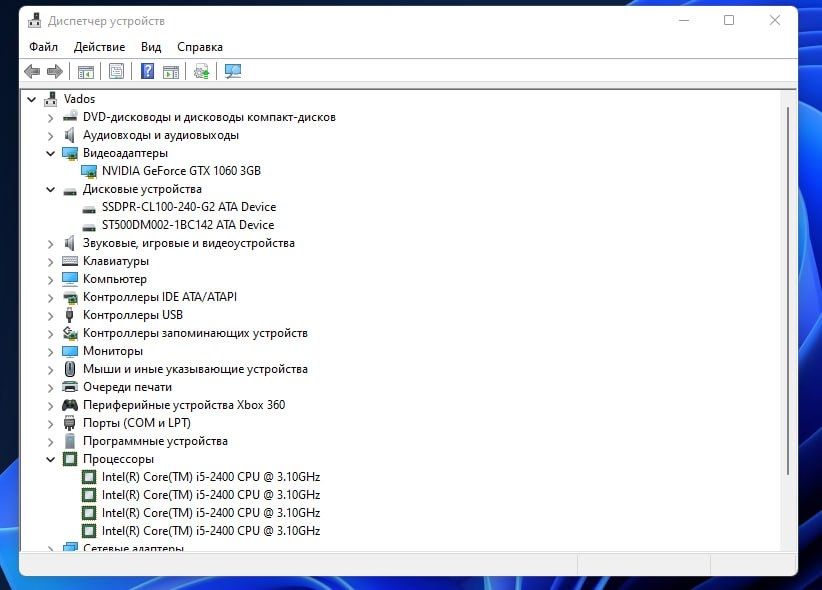Click the print queues printer icon
The image size is (822, 590).
[70, 387]
